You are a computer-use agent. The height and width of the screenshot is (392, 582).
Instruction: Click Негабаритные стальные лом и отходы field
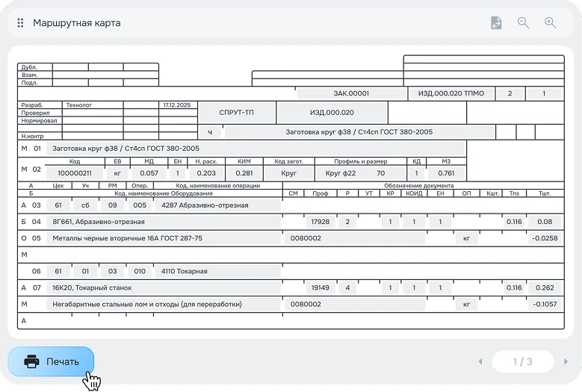pos(163,305)
